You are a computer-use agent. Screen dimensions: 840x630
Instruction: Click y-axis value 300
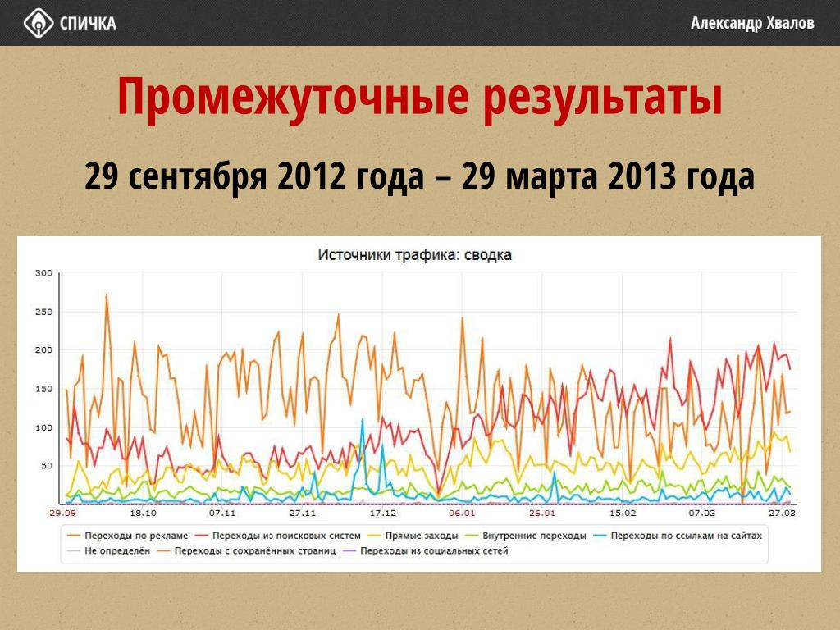[44, 273]
